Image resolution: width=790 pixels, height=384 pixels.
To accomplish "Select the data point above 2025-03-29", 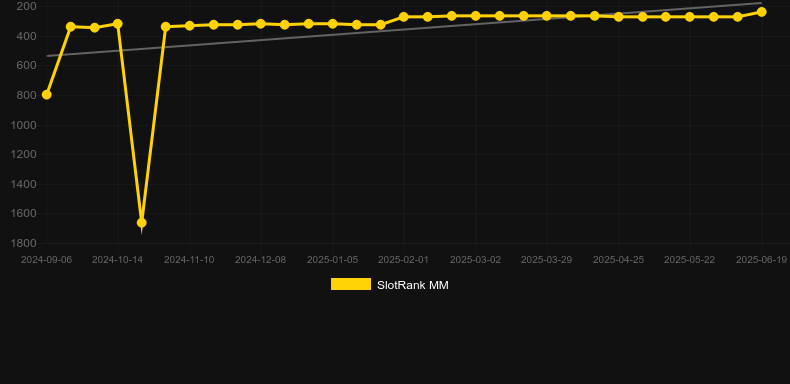I will point(547,16).
